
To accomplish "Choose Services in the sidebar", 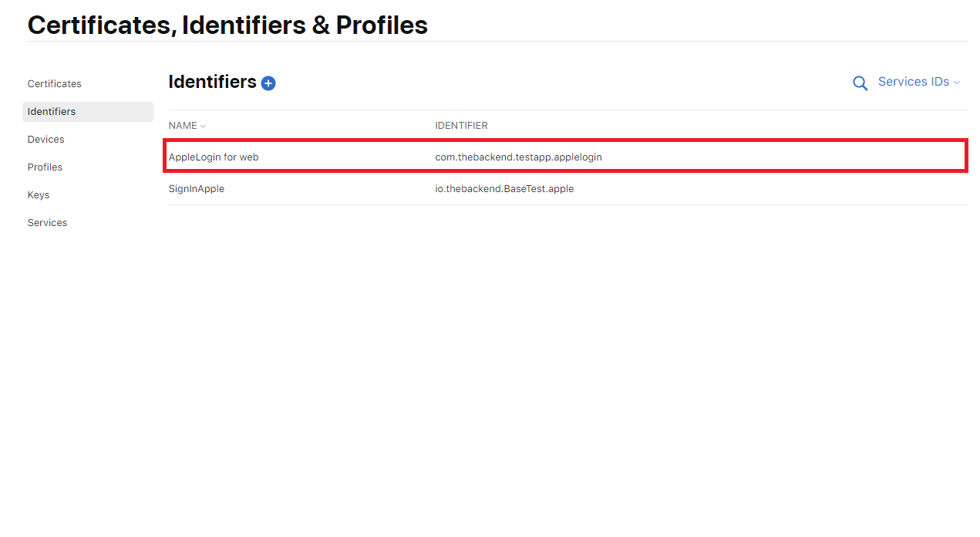I will 47,223.
